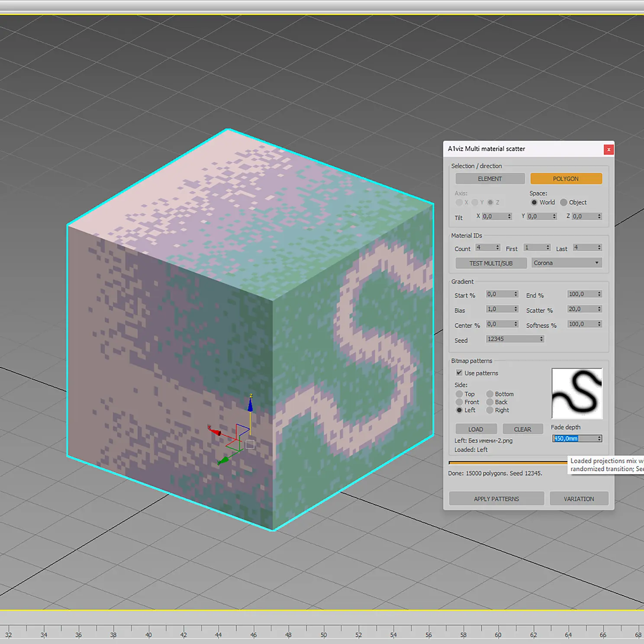Adjust the Material IDs Count spinner
The image size is (644, 644).
(498, 248)
